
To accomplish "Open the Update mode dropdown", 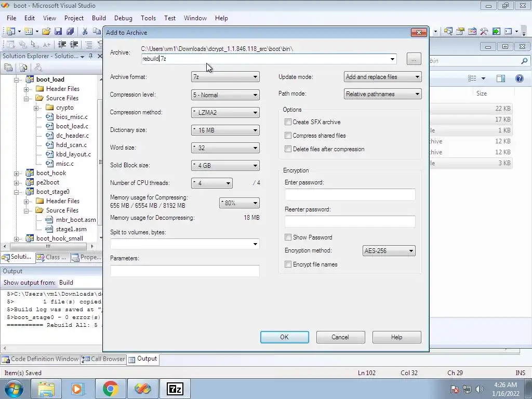I will pos(383,77).
